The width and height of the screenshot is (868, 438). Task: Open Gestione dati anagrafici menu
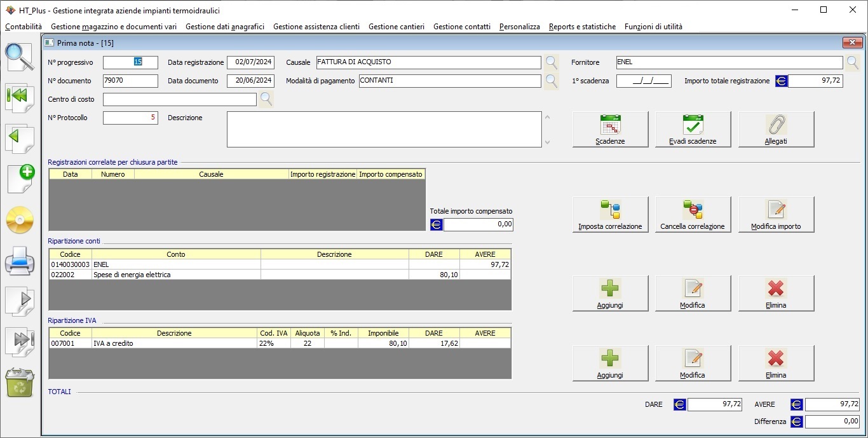point(225,27)
